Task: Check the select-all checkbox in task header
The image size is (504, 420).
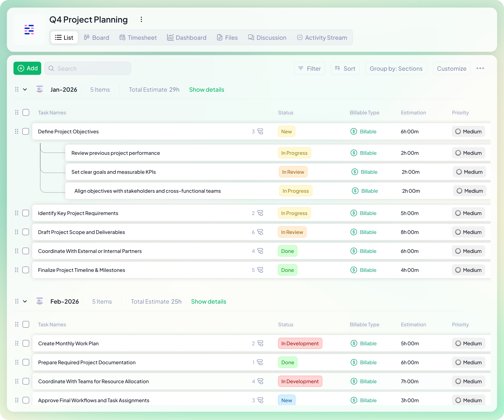Action: 26,112
